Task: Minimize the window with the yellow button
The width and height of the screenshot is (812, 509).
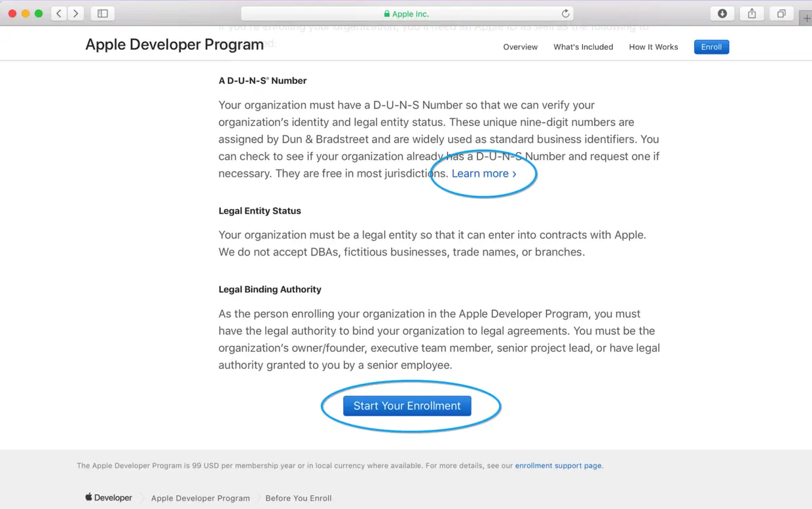Action: [x=26, y=13]
